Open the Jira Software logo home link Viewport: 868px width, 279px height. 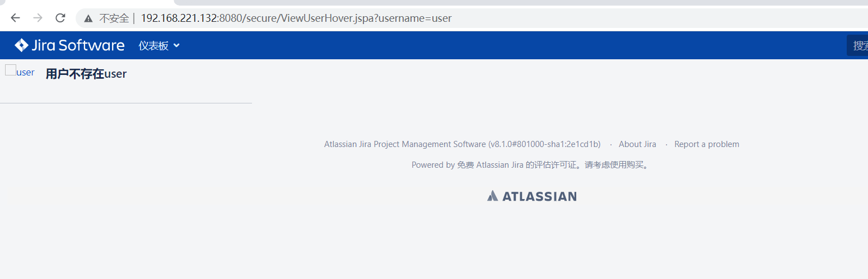point(69,45)
